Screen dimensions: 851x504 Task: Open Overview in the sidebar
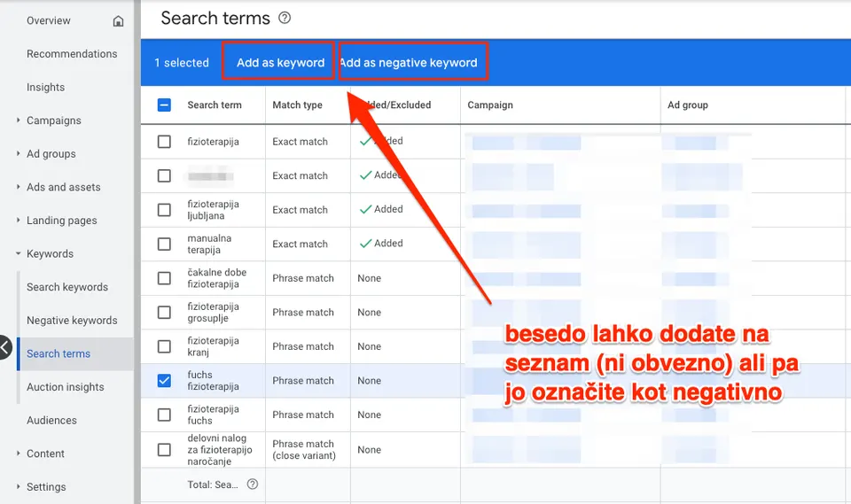(48, 20)
